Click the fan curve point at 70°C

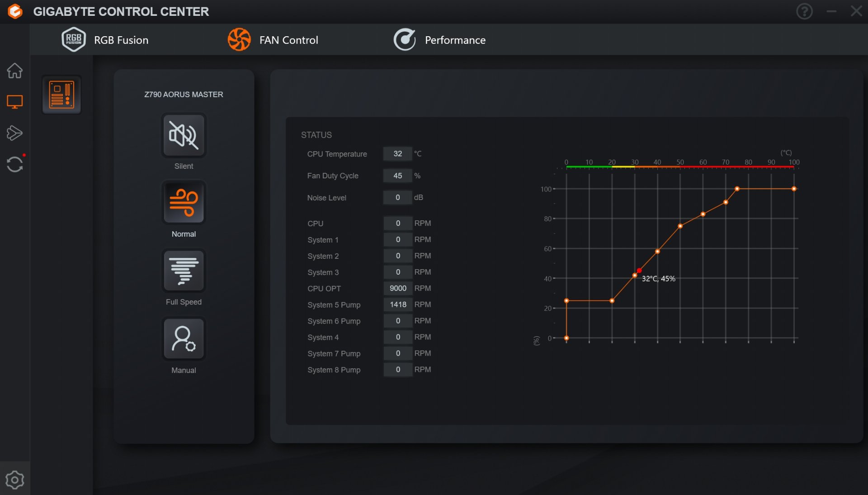(x=726, y=202)
